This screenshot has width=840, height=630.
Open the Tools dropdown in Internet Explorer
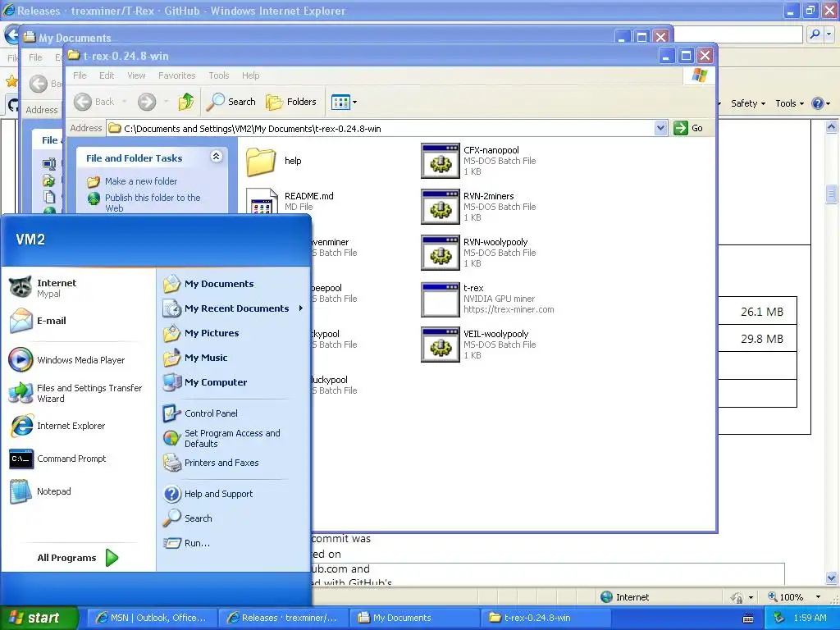pyautogui.click(x=789, y=103)
